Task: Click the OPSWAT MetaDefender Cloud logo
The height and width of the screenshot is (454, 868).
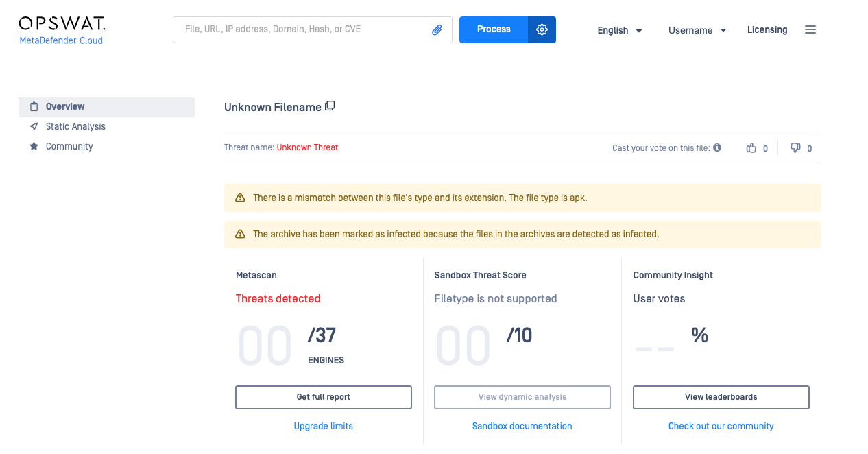Action: click(62, 31)
